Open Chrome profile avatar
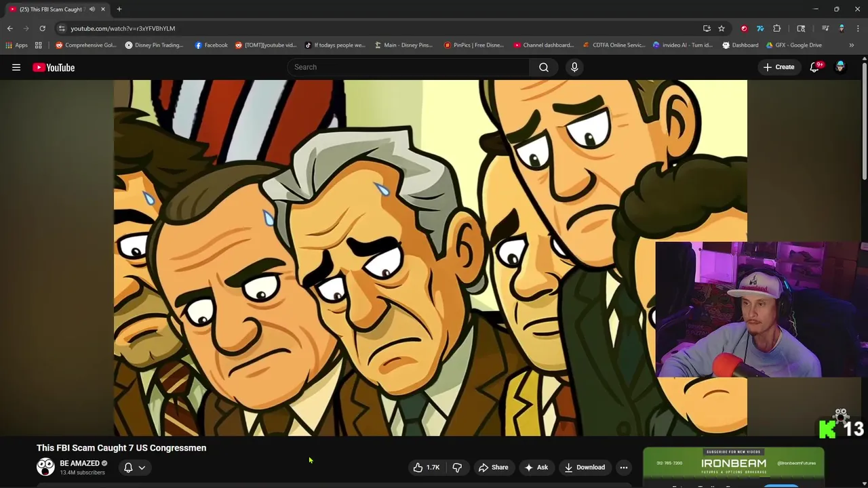This screenshot has width=868, height=488. point(842,28)
